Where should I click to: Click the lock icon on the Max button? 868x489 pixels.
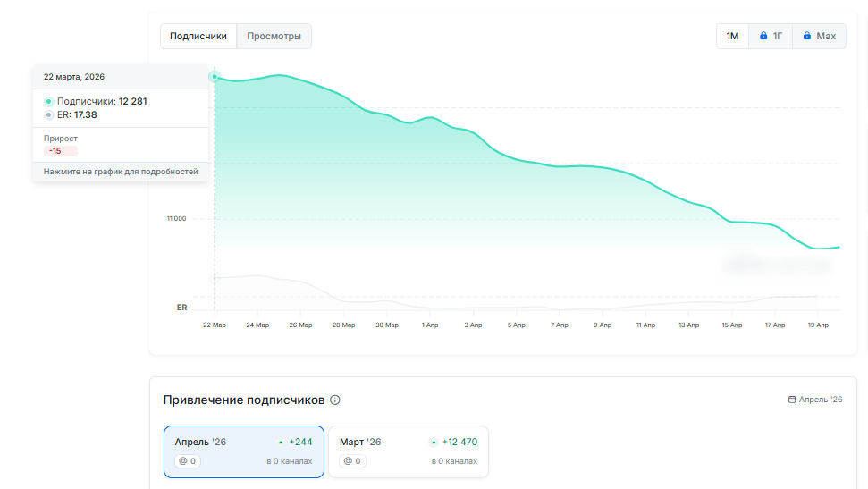coord(806,37)
